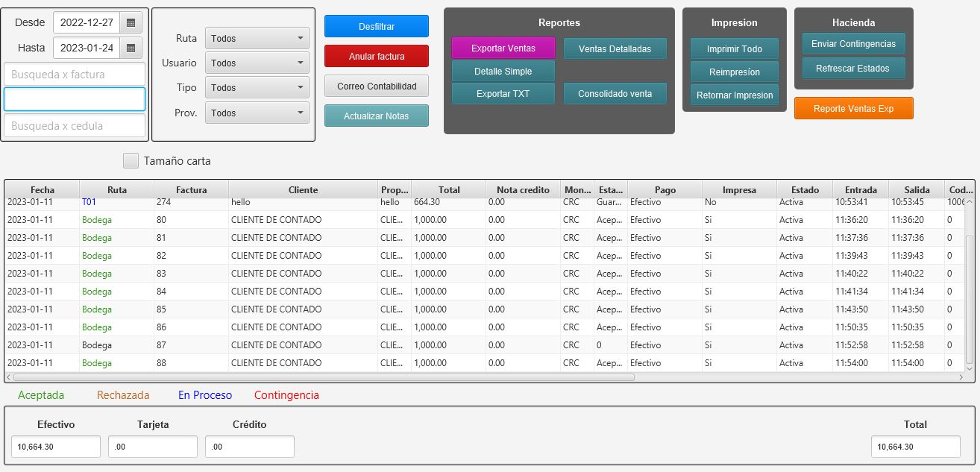
Task: Click the Total column header
Action: point(448,190)
